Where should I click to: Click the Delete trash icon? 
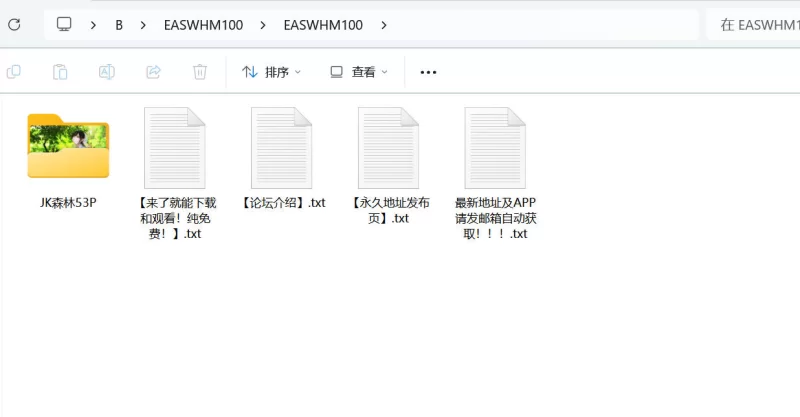click(x=200, y=72)
